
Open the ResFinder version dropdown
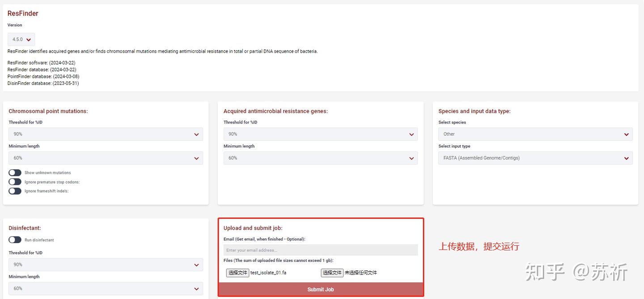click(x=21, y=39)
